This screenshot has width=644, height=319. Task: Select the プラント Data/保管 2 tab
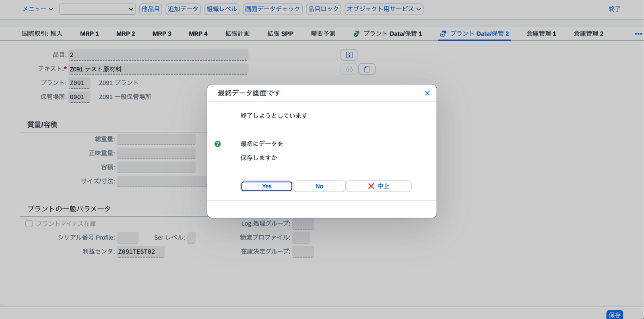[475, 34]
